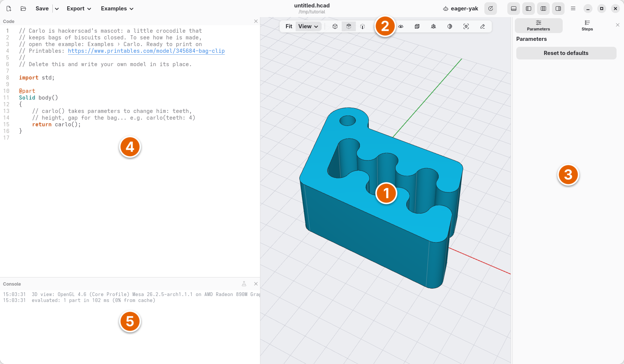Click the 'import std;' code line

37,78
